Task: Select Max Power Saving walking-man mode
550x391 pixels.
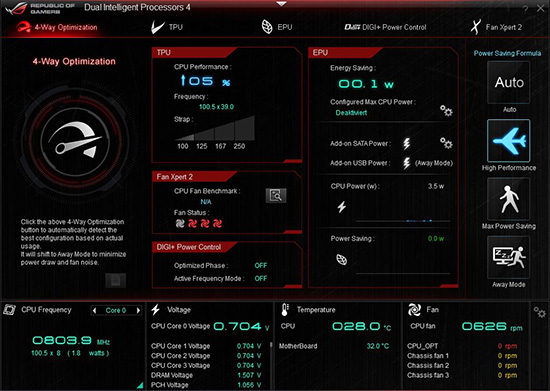Action: tap(508, 199)
